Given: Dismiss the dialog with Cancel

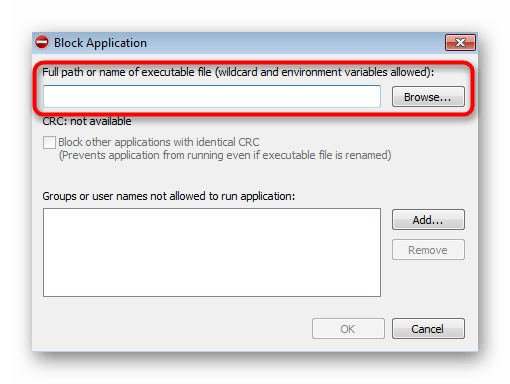Looking at the screenshot, I should (x=428, y=329).
